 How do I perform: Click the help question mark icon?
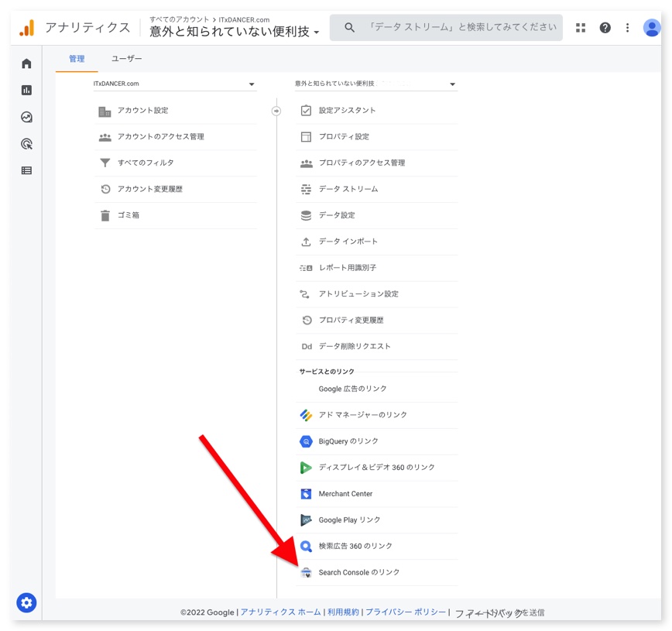tap(605, 28)
